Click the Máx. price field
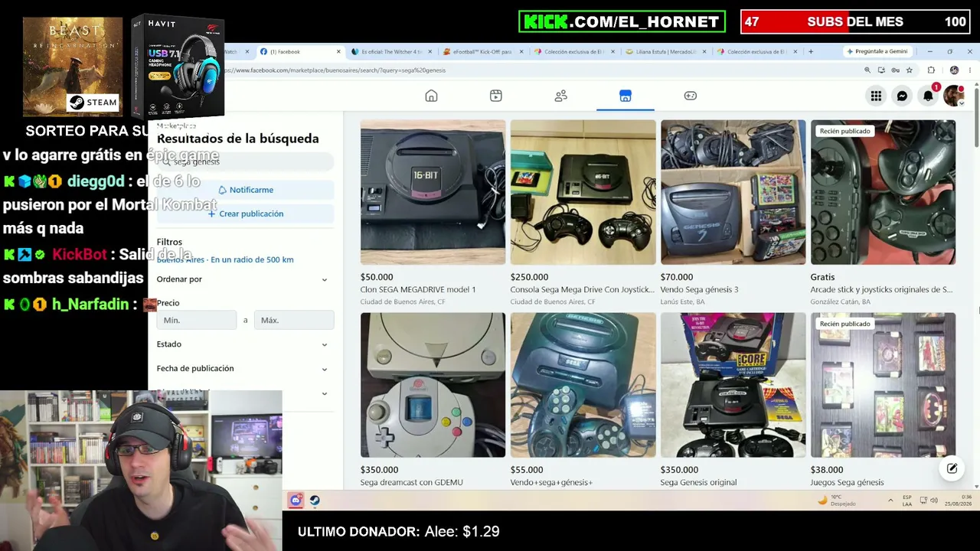 [x=294, y=320]
